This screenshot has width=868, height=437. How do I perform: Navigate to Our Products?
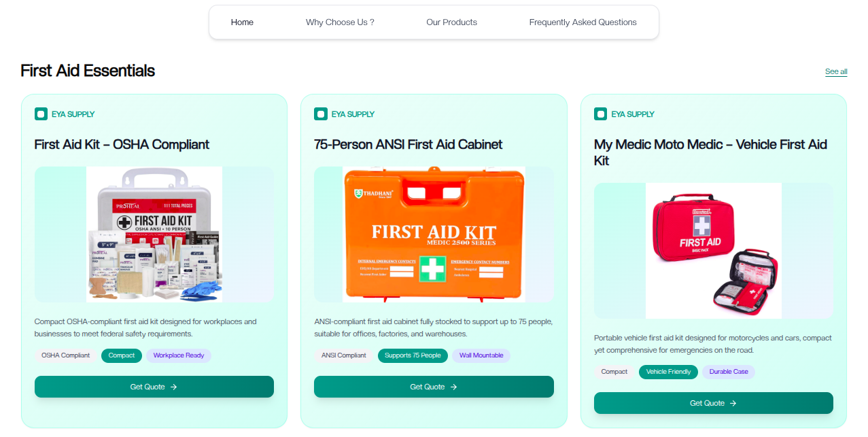pyautogui.click(x=451, y=22)
